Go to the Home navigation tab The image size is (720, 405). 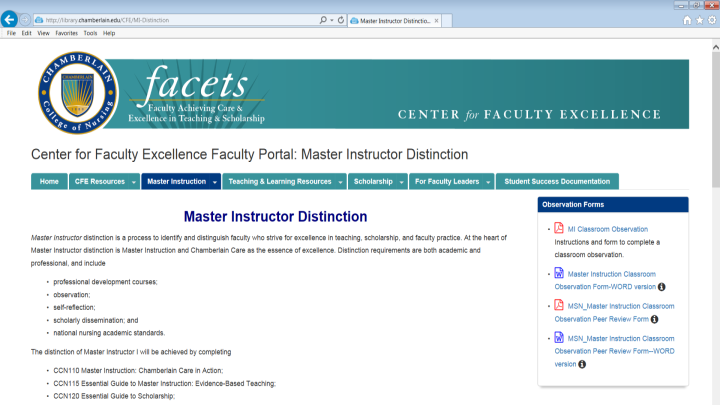(x=49, y=181)
